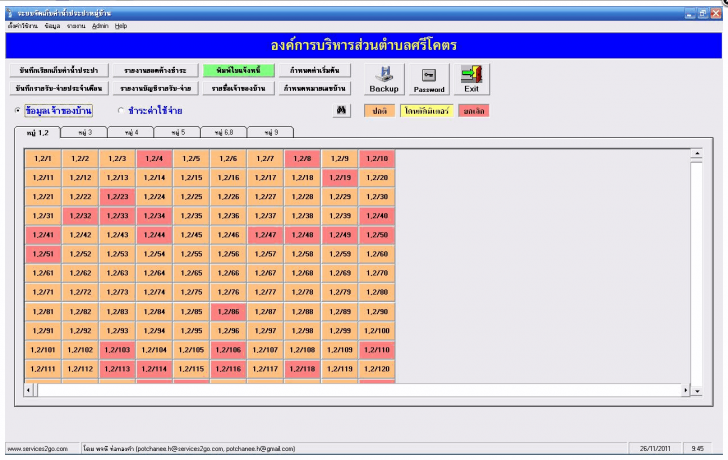Select red house cell 1,2/32
Viewport: 728px width, 460px height.
click(80, 215)
